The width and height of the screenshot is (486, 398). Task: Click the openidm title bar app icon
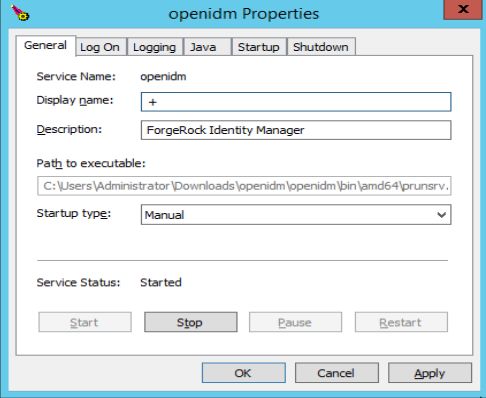pos(20,13)
